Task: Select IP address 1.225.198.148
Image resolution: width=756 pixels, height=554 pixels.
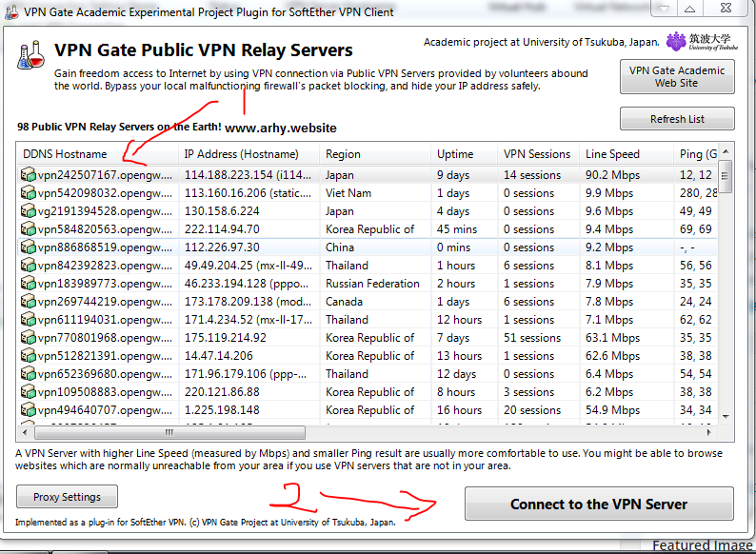Action: (x=222, y=410)
